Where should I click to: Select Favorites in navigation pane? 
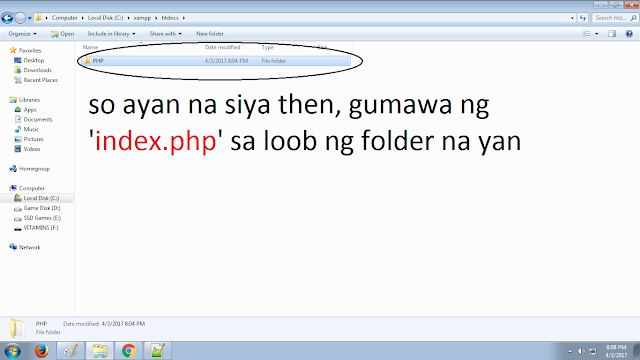coord(30,51)
